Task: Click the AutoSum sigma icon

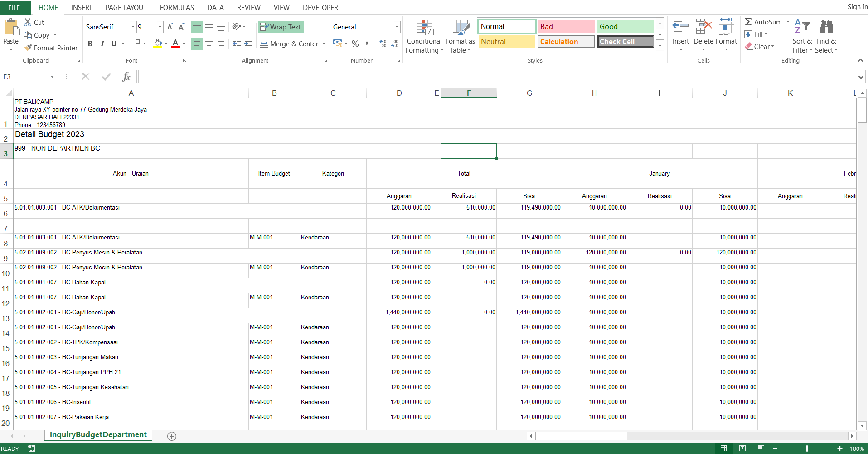Action: (748, 22)
